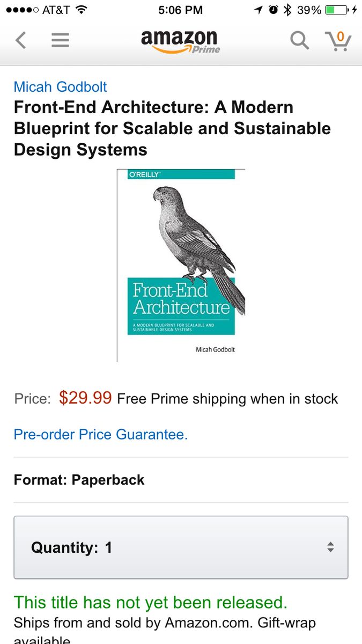View the Front-End Architecture book cover
The image size is (362, 644).
pyautogui.click(x=181, y=266)
